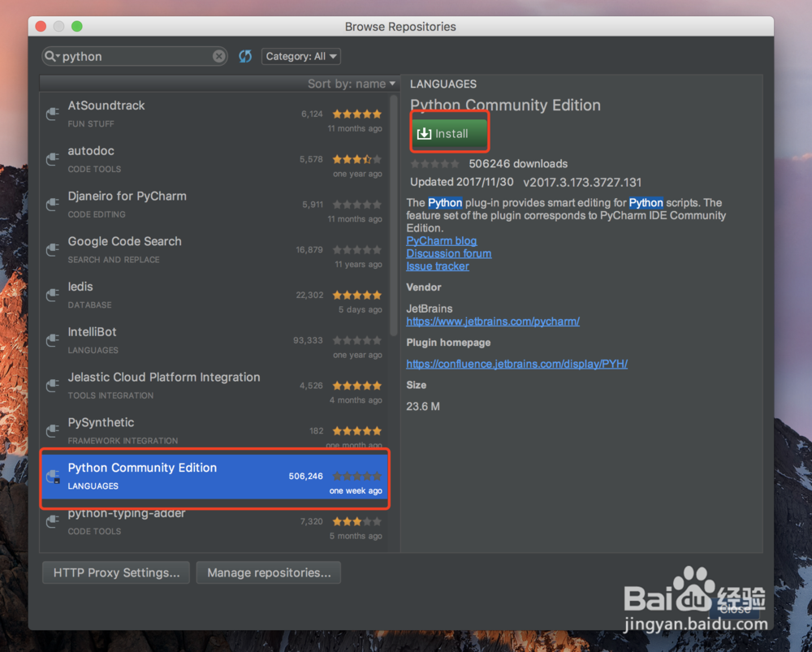
Task: Click the PySynthetic plugin icon
Action: tap(52, 430)
